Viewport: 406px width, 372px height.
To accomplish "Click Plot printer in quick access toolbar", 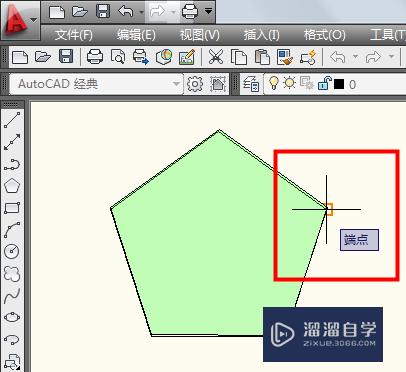I will (x=190, y=12).
